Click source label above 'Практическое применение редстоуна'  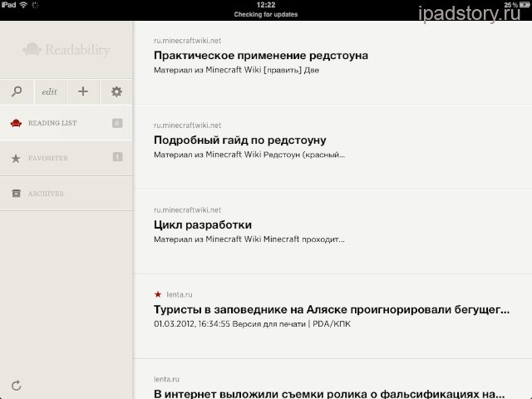187,41
